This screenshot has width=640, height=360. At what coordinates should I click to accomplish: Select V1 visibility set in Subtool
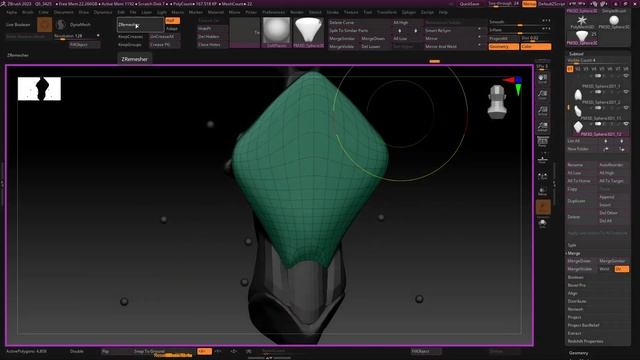point(570,69)
